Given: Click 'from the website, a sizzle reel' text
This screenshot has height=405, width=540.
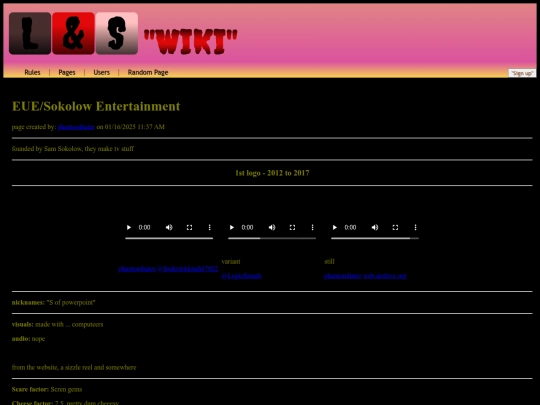Looking at the screenshot, I should 74,367.
